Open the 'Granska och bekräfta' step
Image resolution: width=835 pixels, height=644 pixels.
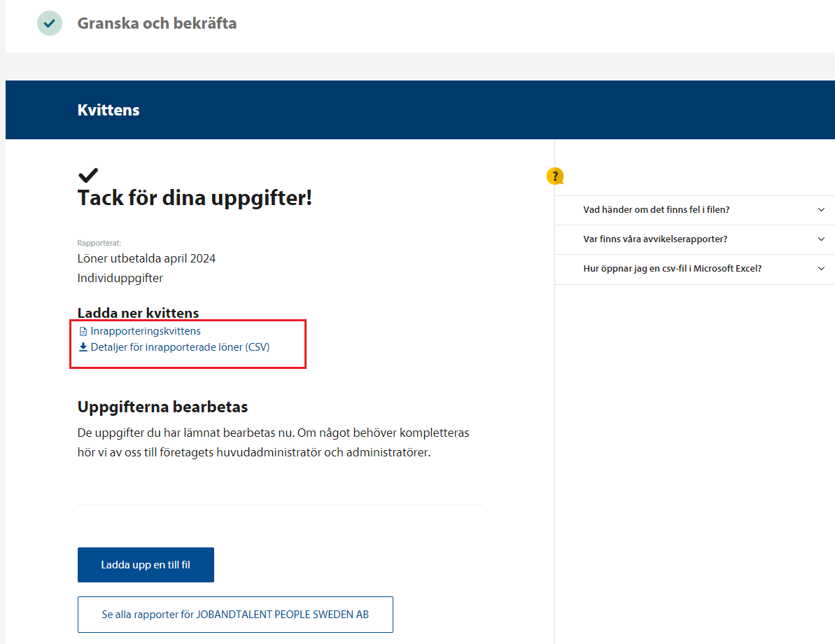tap(157, 23)
